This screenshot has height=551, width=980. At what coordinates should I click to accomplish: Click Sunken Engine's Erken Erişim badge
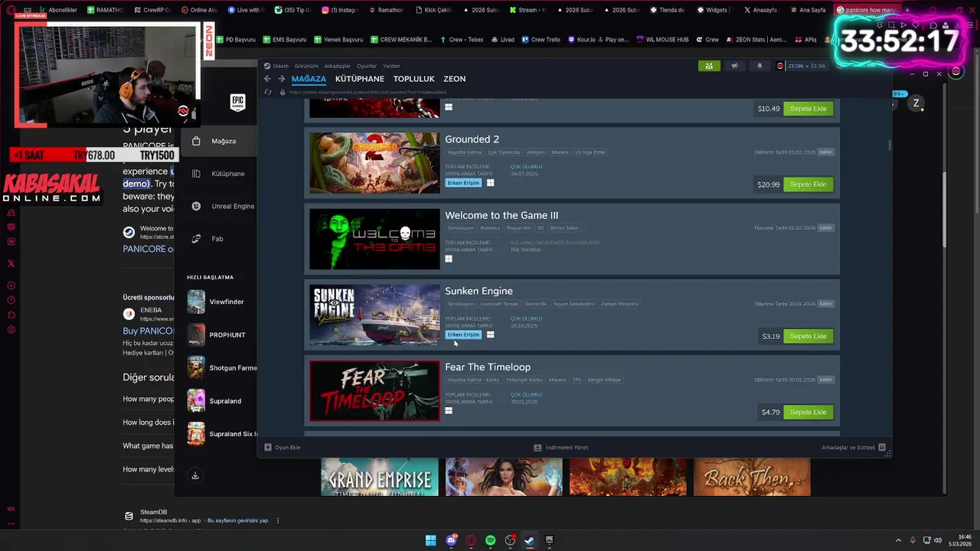463,334
